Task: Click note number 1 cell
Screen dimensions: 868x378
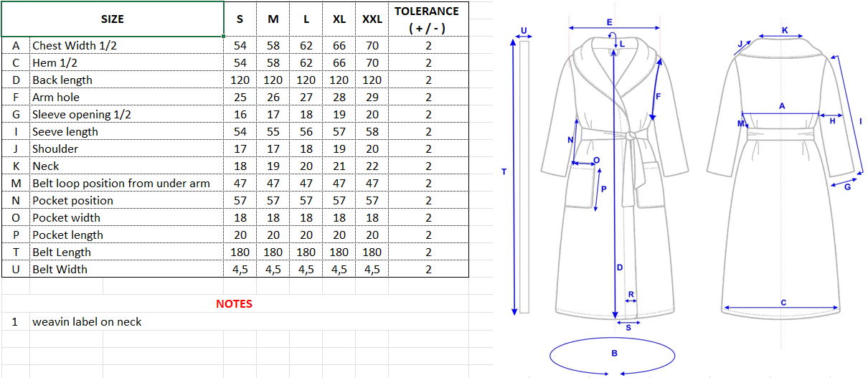Action: tap(16, 321)
